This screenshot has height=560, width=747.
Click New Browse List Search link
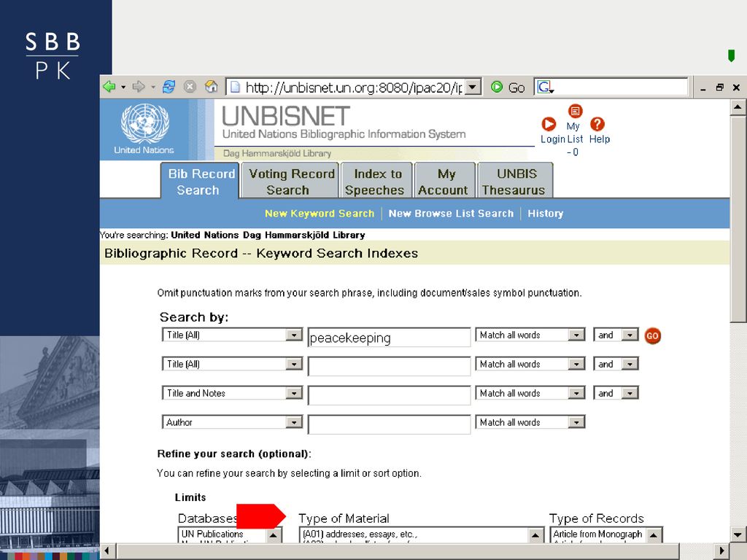451,214
